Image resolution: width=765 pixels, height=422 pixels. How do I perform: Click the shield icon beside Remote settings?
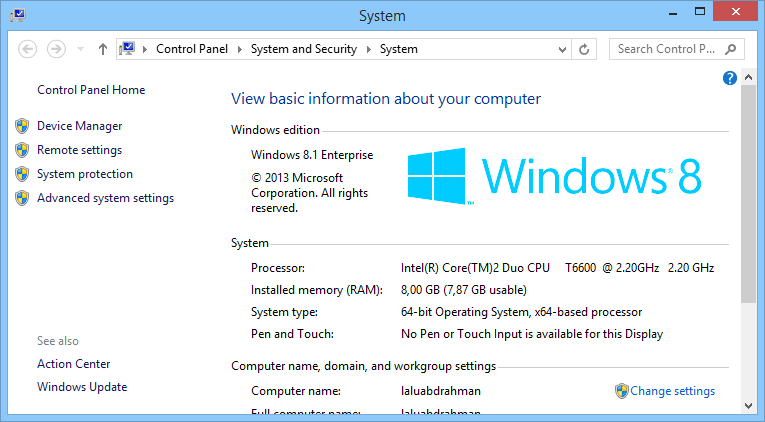(22, 150)
